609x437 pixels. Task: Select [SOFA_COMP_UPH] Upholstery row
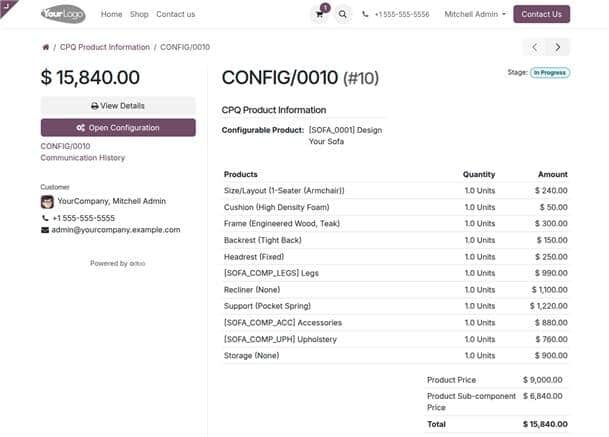tap(395, 339)
